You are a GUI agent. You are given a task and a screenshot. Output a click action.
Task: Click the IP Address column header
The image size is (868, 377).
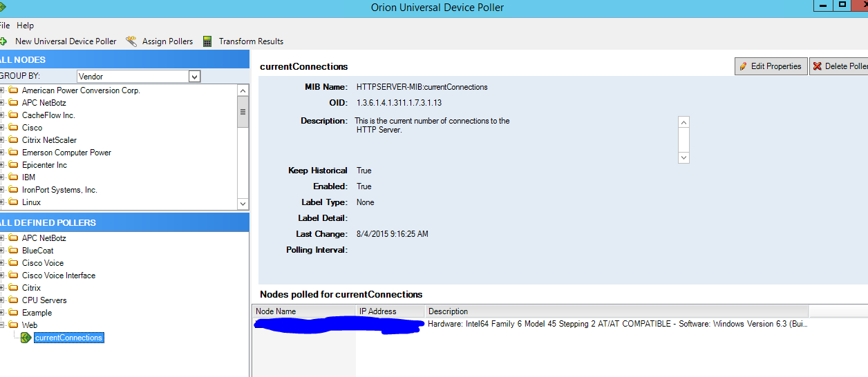tap(390, 311)
